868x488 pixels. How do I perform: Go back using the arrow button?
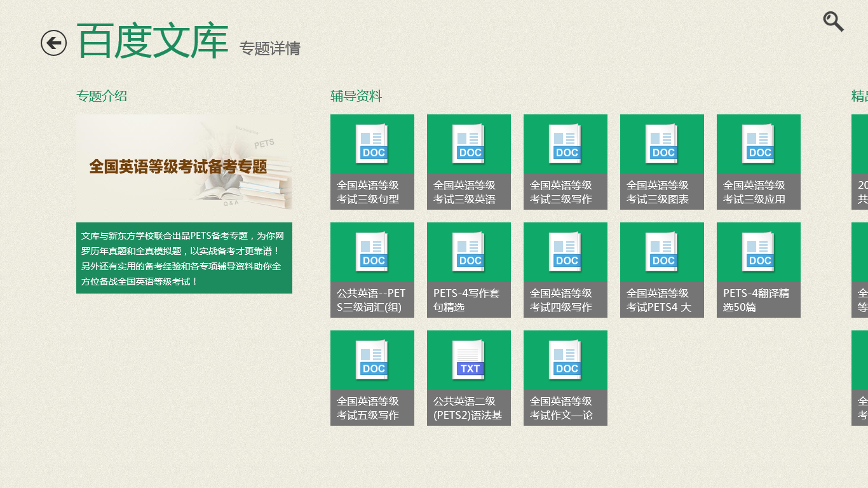(x=53, y=43)
